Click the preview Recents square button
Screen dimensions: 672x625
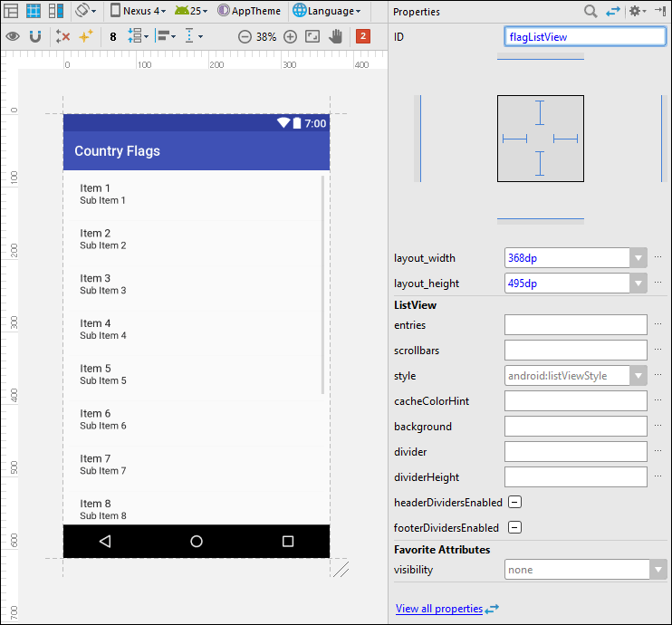(288, 542)
